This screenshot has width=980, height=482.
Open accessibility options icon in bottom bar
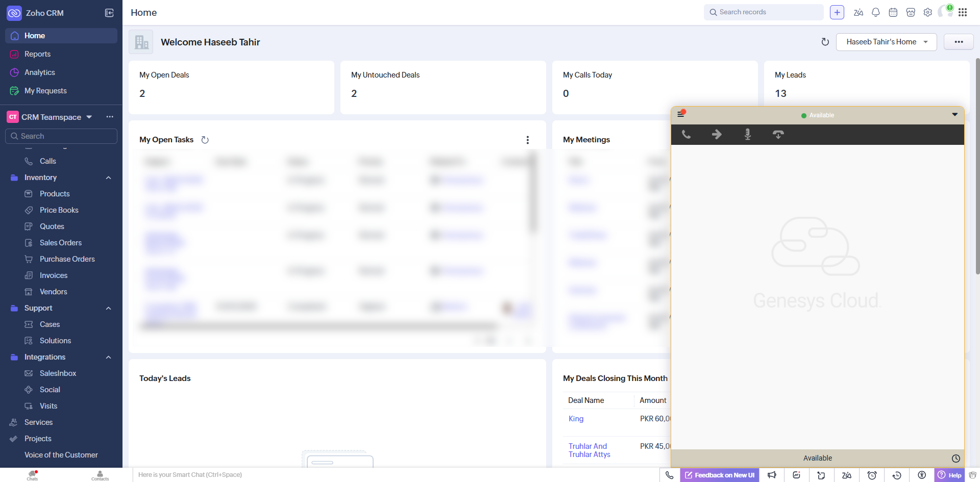coord(921,475)
